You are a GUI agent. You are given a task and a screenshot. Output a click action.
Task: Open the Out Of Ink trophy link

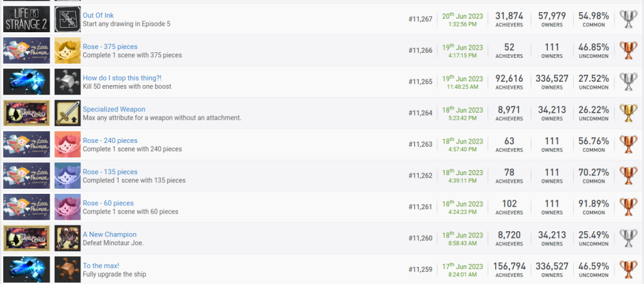[100, 15]
